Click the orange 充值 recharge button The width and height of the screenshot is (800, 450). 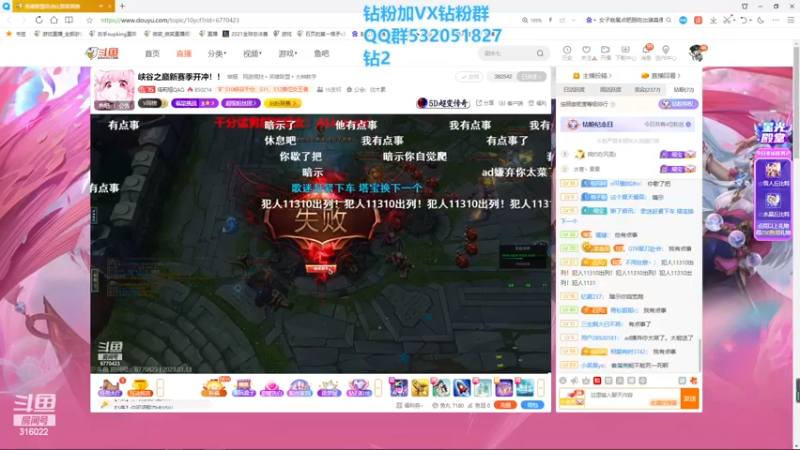[505, 405]
